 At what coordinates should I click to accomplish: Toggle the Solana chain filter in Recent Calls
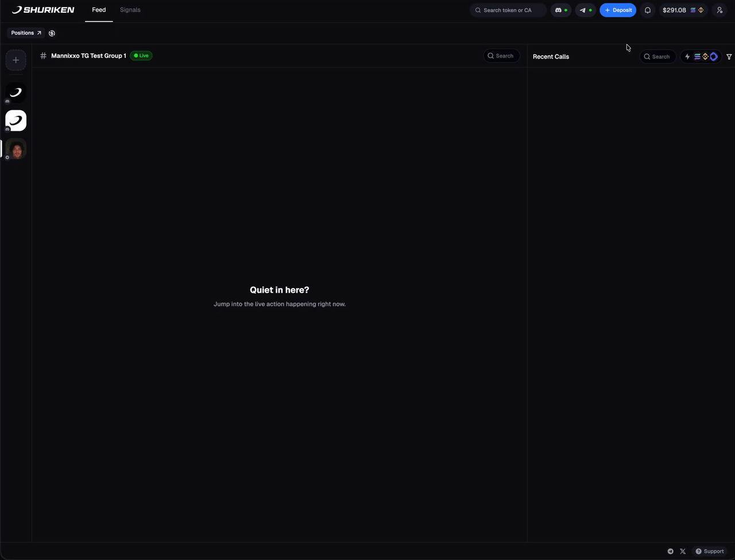(697, 56)
